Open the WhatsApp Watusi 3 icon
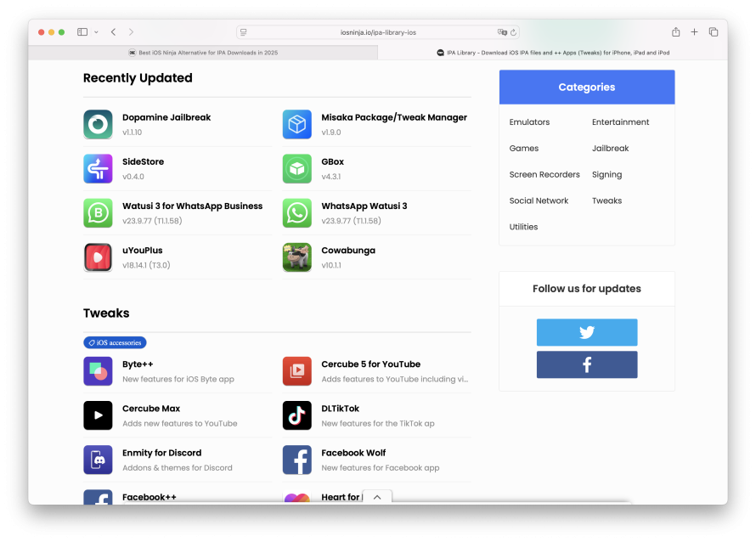 click(297, 213)
